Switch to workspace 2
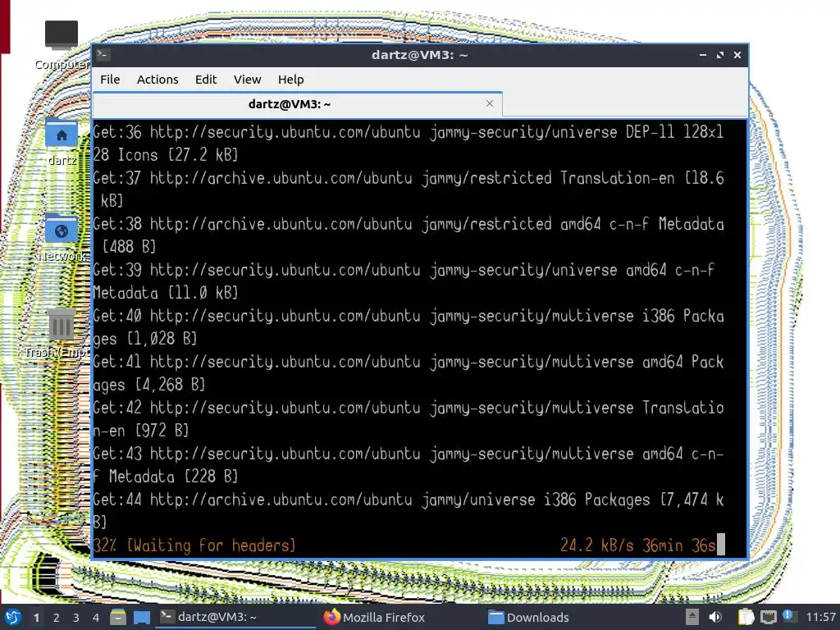The width and height of the screenshot is (840, 630). click(x=57, y=618)
